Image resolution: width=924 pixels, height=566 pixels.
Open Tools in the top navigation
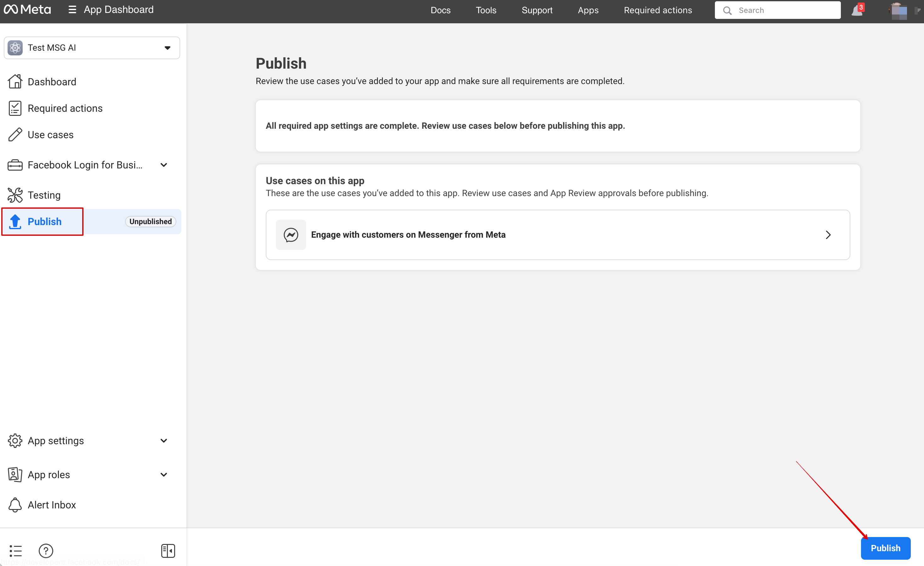pyautogui.click(x=486, y=10)
